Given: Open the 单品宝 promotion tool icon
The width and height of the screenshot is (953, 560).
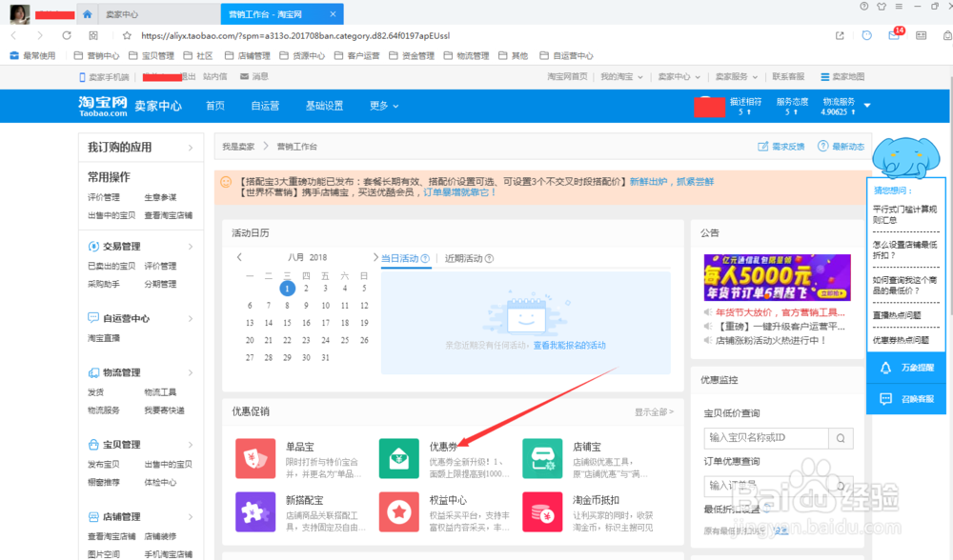Looking at the screenshot, I should pos(255,458).
